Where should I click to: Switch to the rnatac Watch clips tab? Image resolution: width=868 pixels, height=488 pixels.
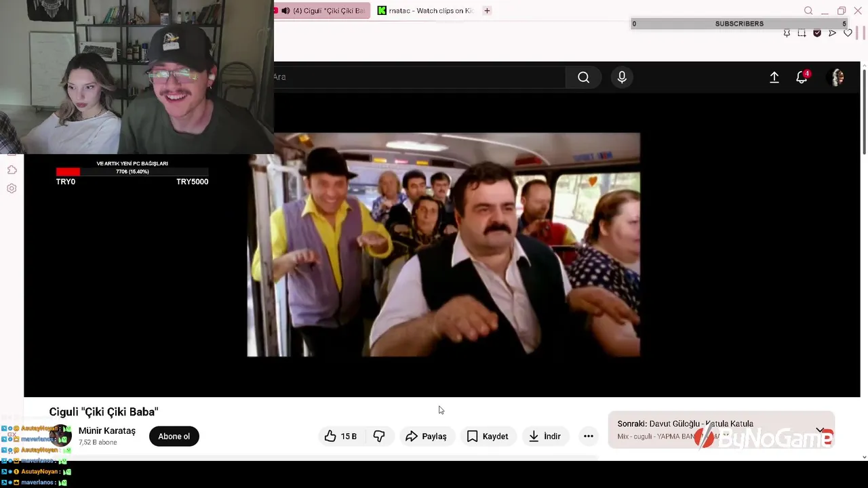point(426,11)
